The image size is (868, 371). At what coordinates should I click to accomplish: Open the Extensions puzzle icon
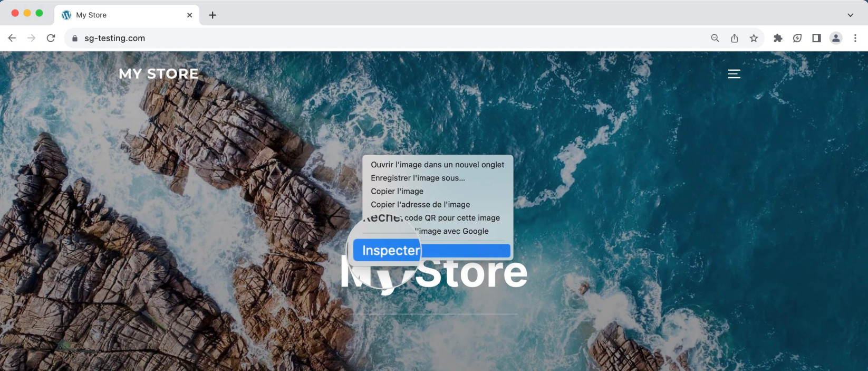(x=778, y=38)
